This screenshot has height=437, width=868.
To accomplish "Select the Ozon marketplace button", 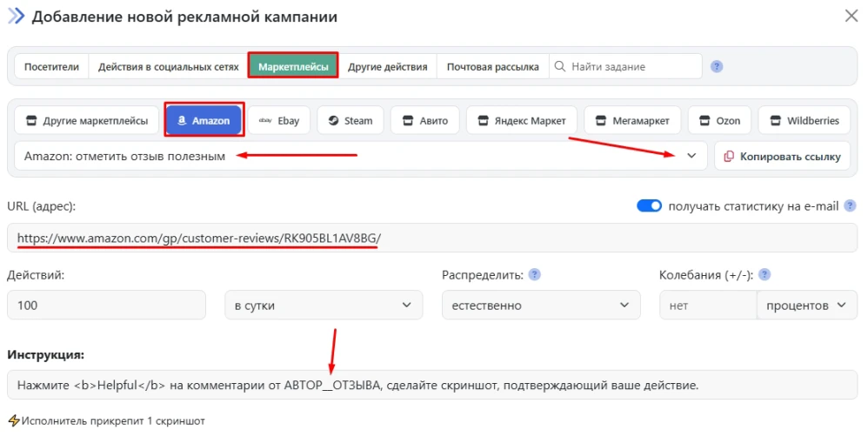I will [x=719, y=120].
